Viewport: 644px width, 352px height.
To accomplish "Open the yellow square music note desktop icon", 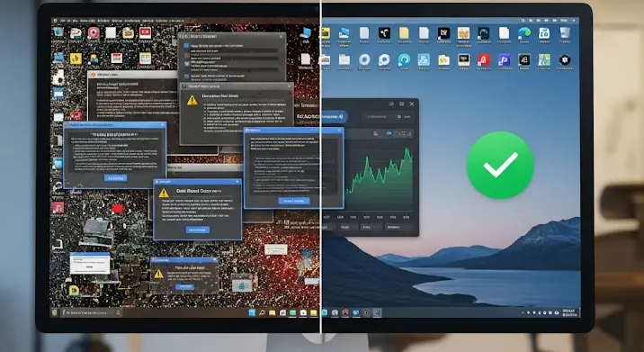I will click(76, 59).
